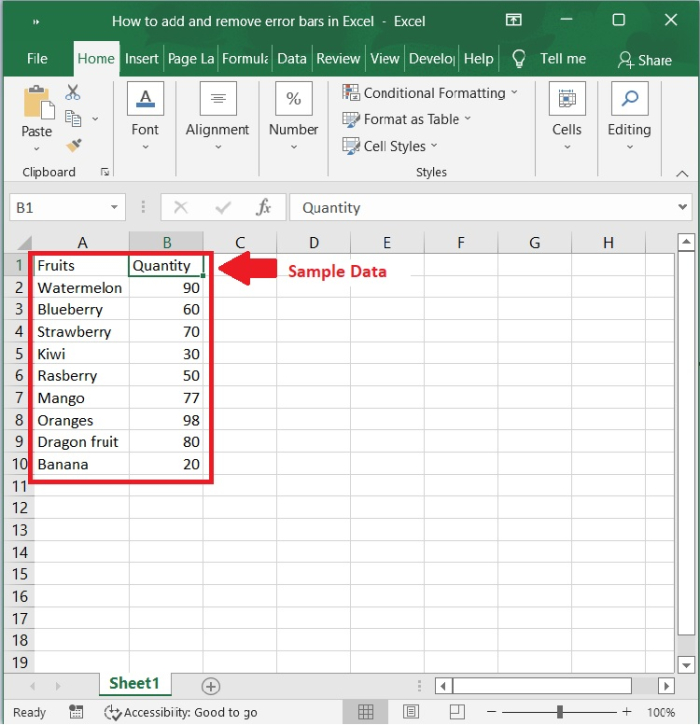This screenshot has height=725, width=700.
Task: Collapse the ribbon with the caret
Action: pos(682,174)
